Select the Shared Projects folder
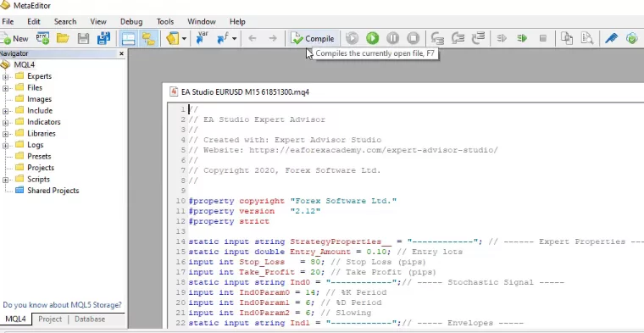The width and height of the screenshot is (644, 333). (x=53, y=191)
